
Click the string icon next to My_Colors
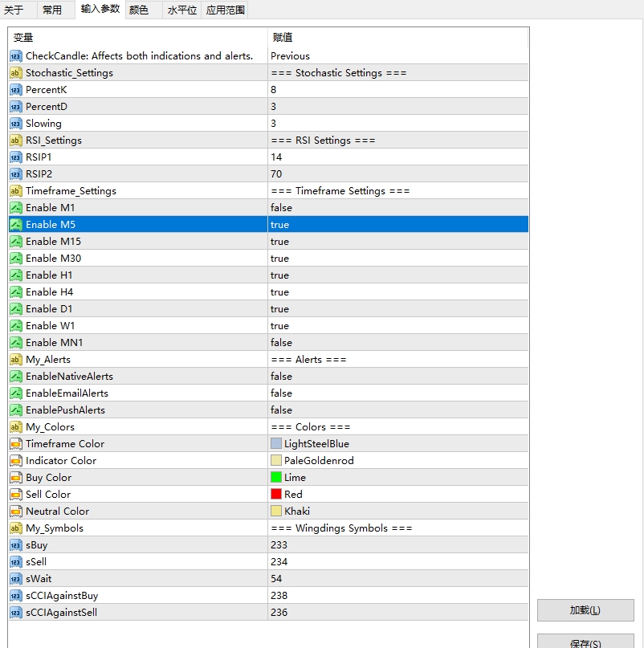tap(16, 427)
